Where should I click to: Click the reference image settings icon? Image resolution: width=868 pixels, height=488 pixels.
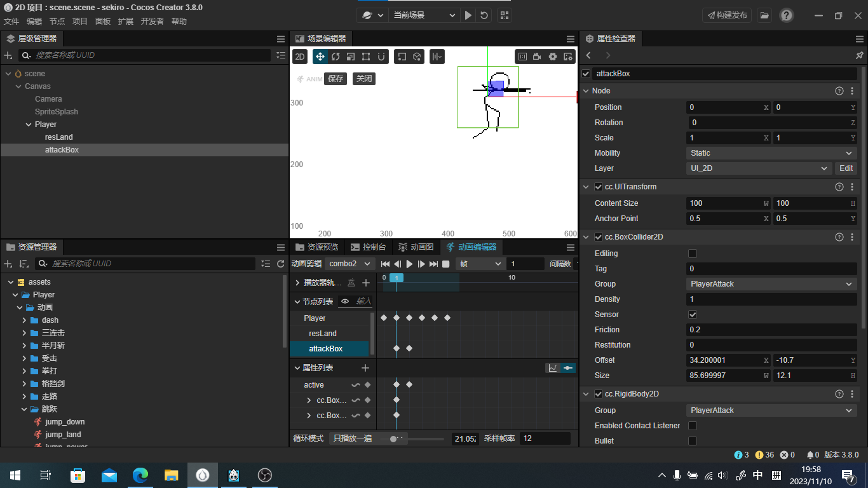(x=568, y=57)
